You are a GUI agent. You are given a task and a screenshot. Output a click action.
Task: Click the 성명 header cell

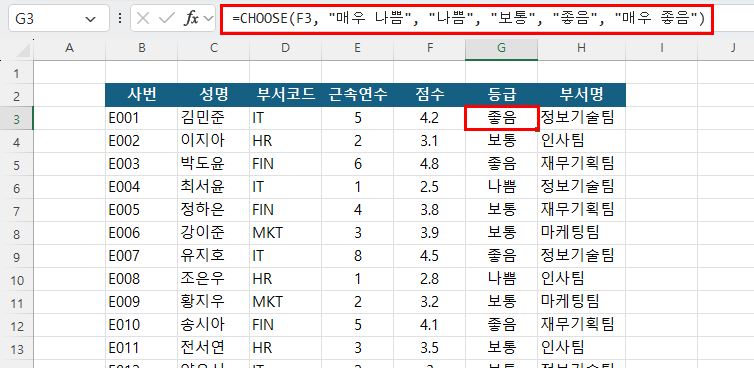pos(214,95)
